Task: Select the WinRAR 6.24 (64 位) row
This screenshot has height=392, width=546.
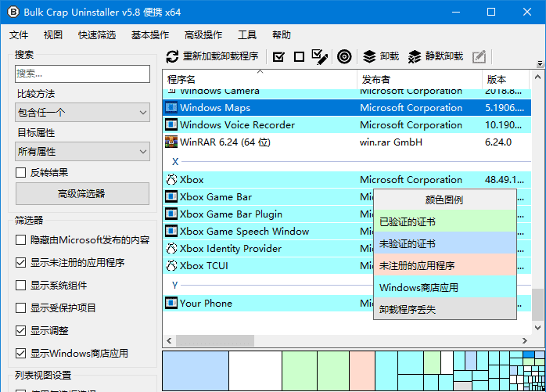Action: tap(347, 142)
